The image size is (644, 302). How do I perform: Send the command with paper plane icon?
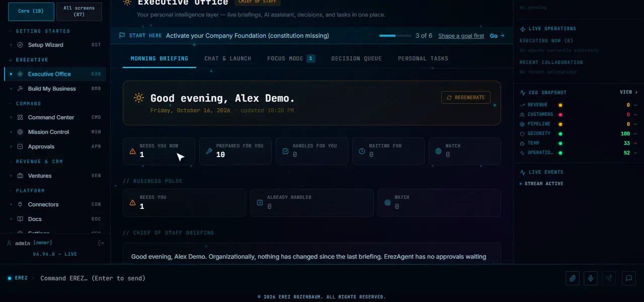(609, 278)
